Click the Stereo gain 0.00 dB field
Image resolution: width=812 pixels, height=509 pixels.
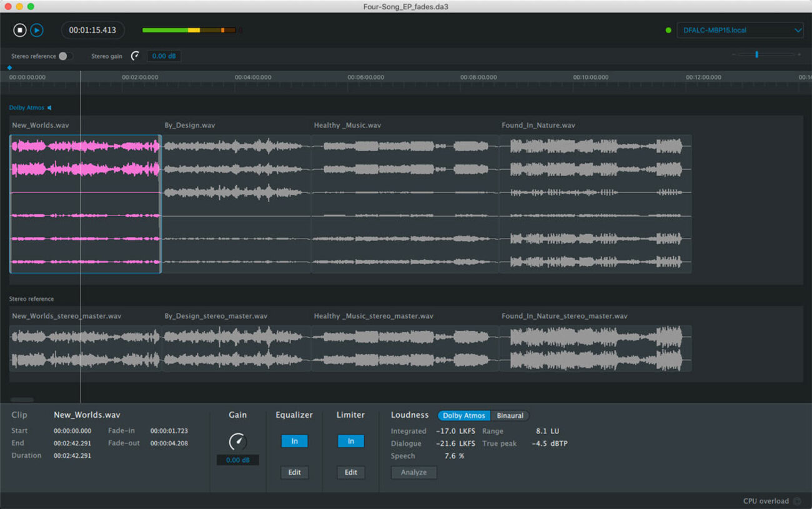(x=164, y=56)
